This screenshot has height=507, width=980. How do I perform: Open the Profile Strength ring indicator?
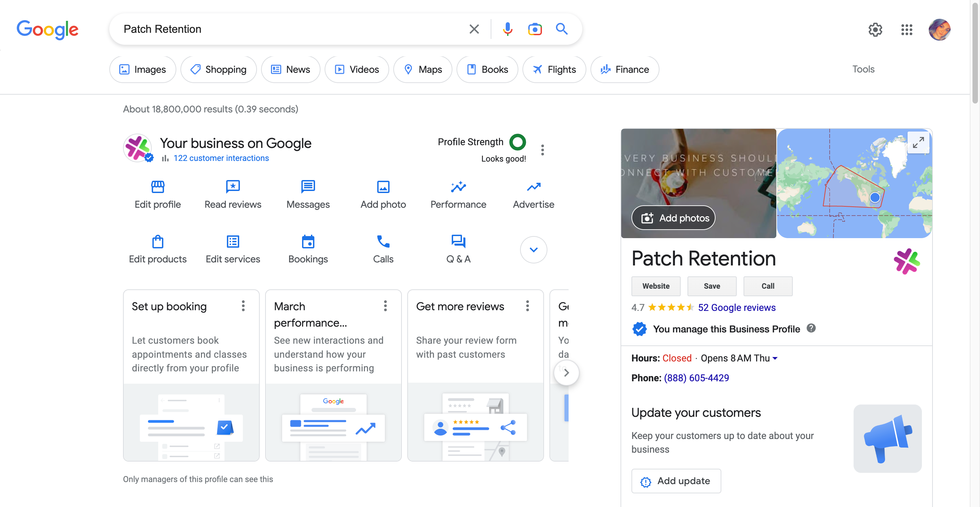[517, 142]
